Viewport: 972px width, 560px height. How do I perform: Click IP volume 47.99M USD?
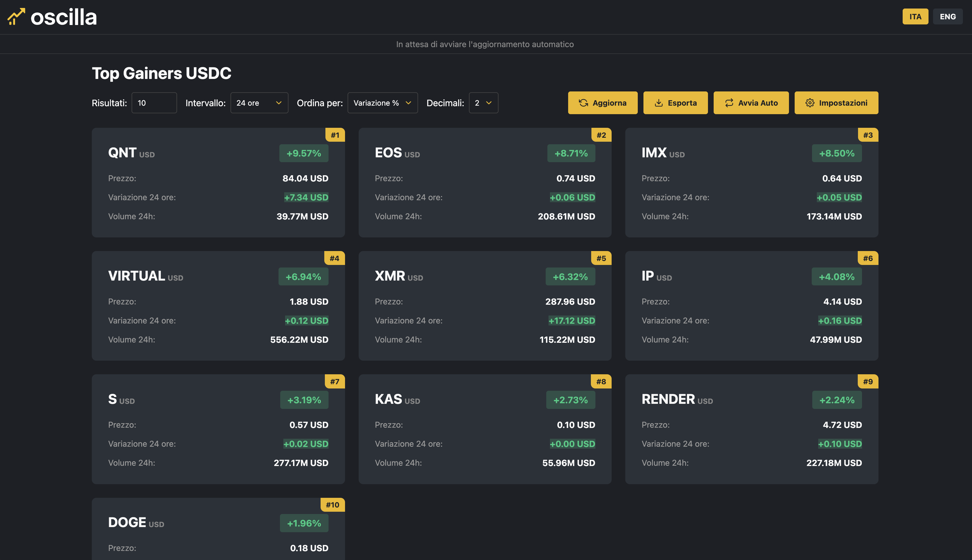(x=836, y=339)
